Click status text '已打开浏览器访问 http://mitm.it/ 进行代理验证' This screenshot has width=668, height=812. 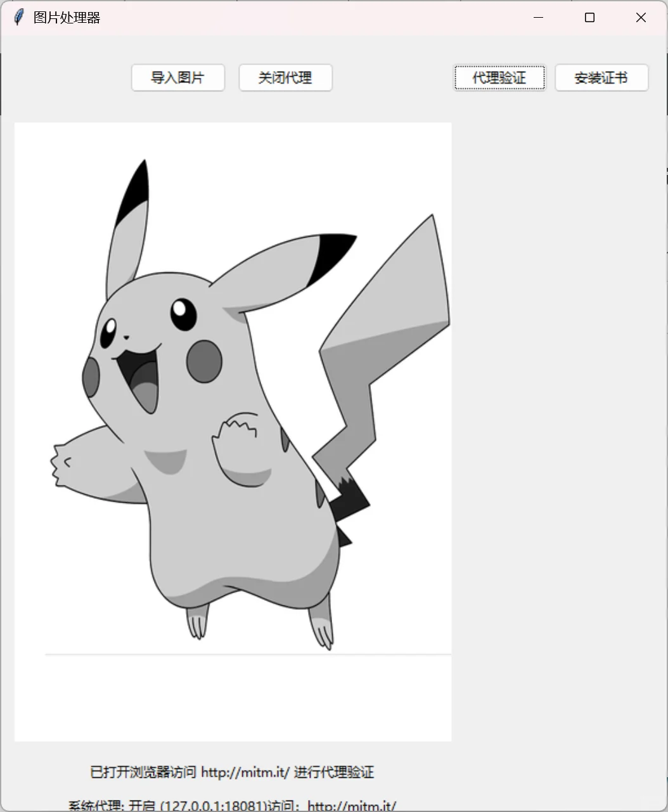pyautogui.click(x=232, y=772)
